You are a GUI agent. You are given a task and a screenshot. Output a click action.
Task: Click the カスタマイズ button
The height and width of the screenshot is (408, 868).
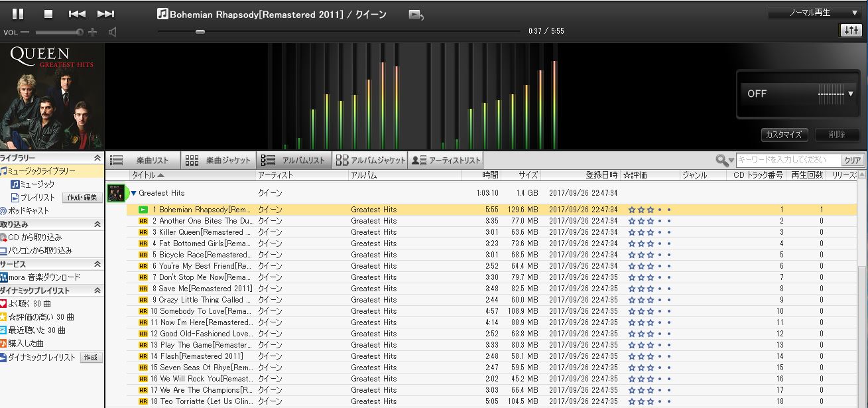pos(784,134)
